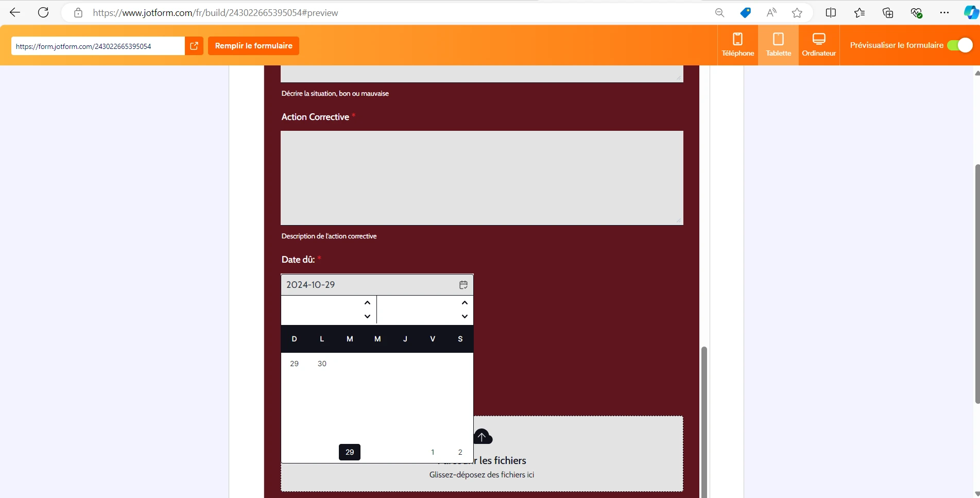Switch to Ordinateur preview mode
Viewport: 980px width, 498px height.
click(x=819, y=44)
